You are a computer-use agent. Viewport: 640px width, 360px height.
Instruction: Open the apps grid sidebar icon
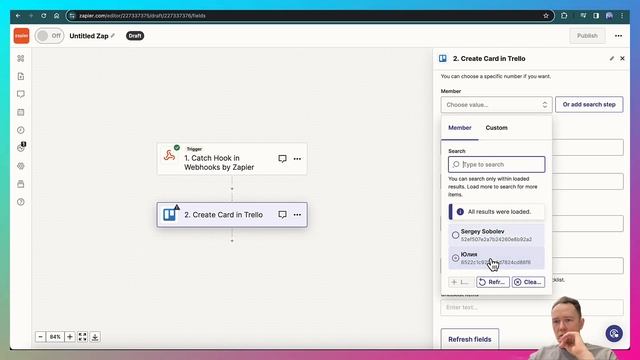tap(21, 58)
